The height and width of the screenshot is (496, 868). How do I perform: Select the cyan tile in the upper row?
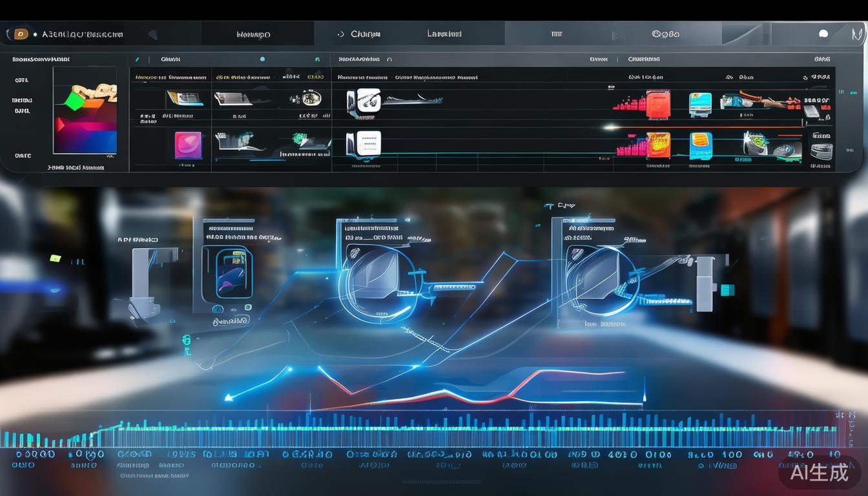tap(700, 104)
